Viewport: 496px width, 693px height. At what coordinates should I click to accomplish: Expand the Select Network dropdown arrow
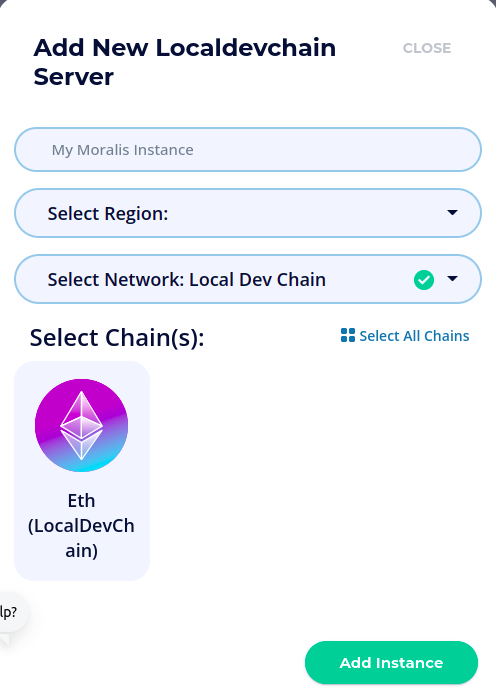(452, 278)
